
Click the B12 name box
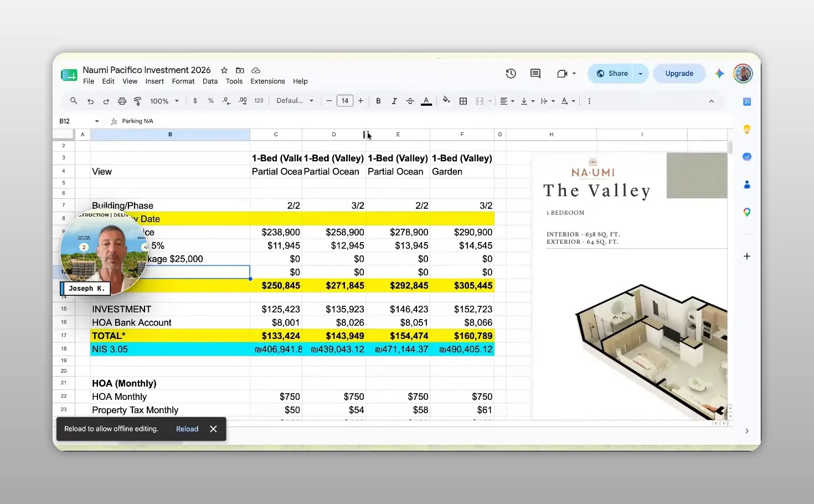click(x=79, y=121)
